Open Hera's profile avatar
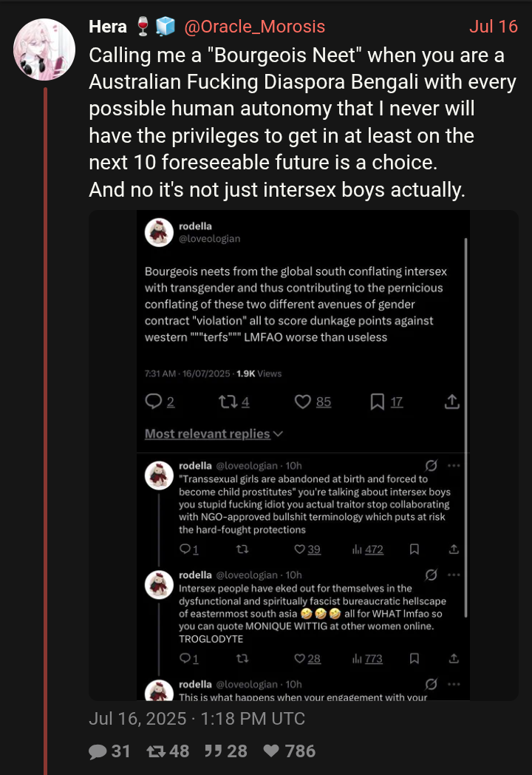 pos(44,50)
